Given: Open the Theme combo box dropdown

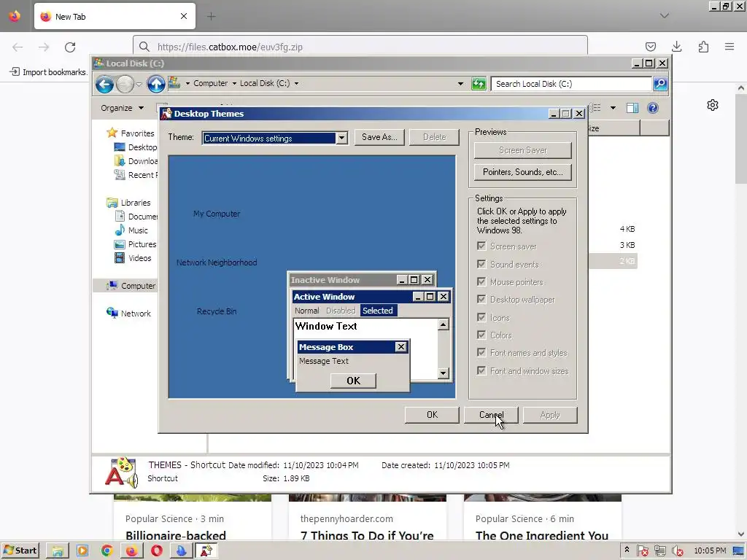Looking at the screenshot, I should click(341, 138).
